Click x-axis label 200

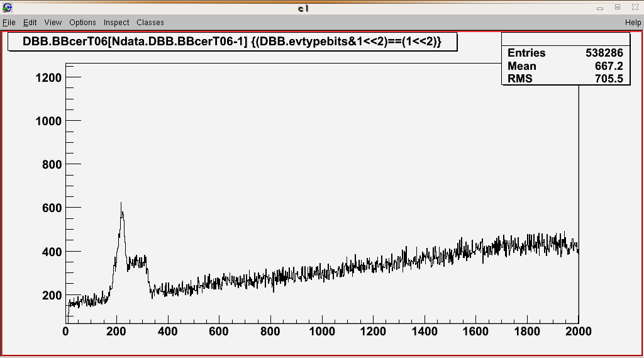116,332
